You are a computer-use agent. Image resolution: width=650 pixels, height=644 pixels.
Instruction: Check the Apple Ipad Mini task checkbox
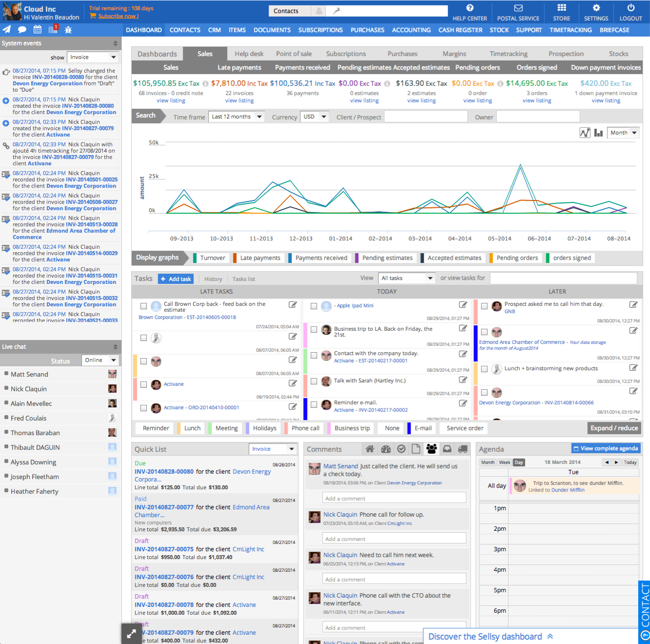[314, 306]
